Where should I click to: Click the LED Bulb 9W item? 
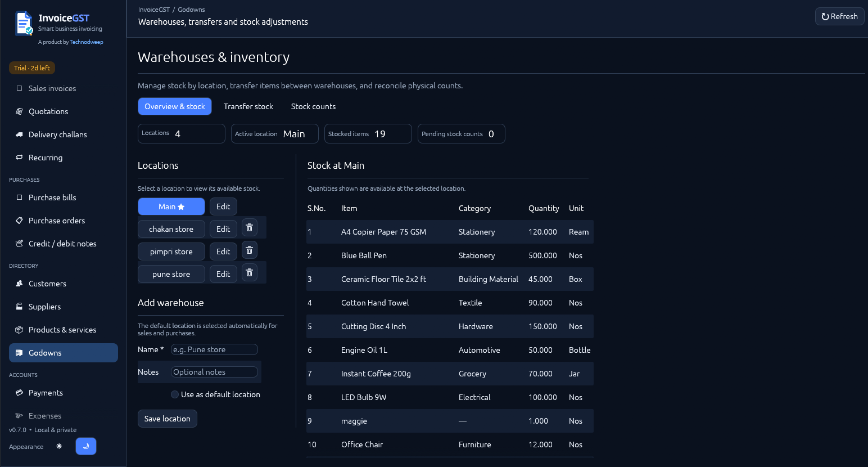click(x=364, y=397)
